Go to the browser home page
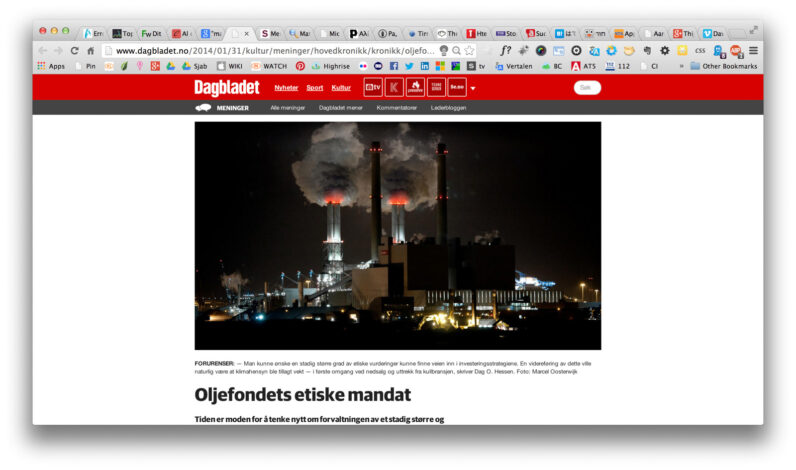 [x=91, y=50]
